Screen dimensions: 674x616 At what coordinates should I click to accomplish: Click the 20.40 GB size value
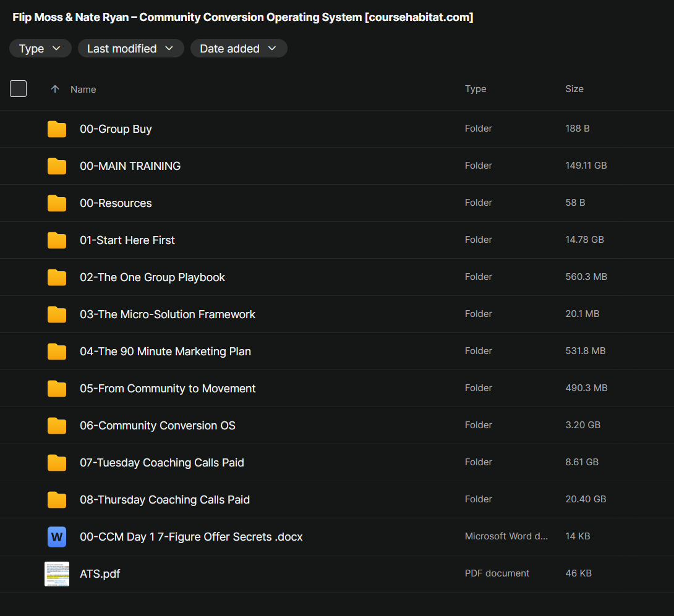[586, 499]
